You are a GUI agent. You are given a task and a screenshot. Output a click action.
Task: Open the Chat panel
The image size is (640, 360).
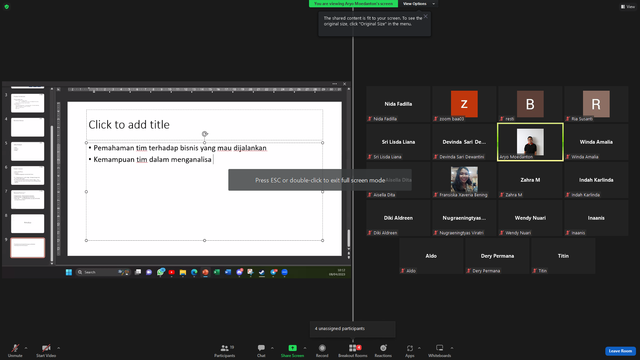tap(261, 350)
